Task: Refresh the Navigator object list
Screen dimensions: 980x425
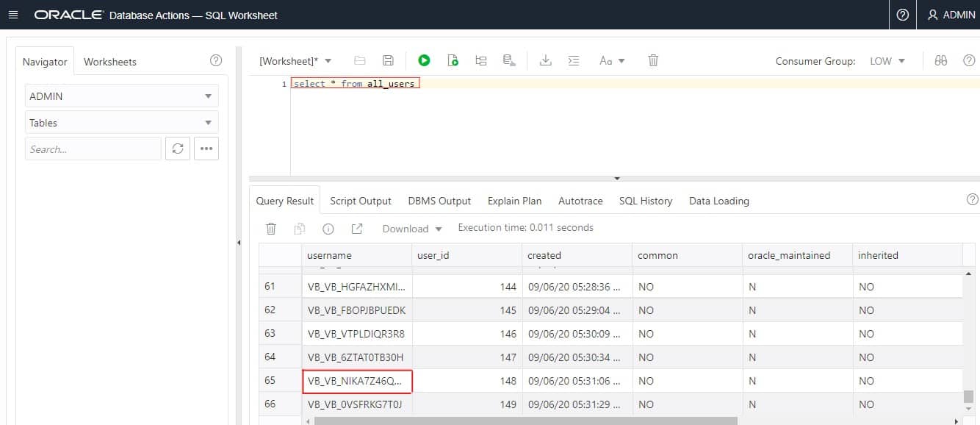Action: click(x=177, y=149)
